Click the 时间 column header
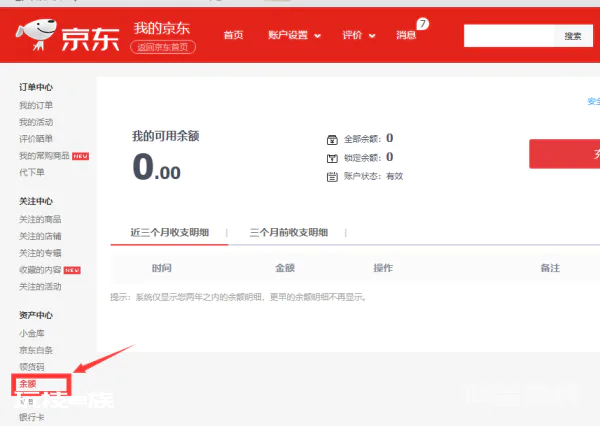Image resolution: width=600 pixels, height=426 pixels. coord(161,268)
